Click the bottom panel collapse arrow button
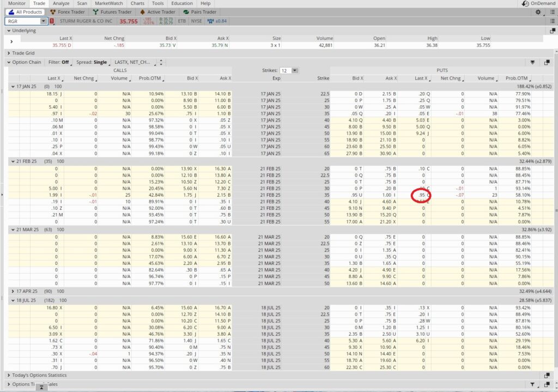The height and width of the screenshot is (392, 558). 41,387
